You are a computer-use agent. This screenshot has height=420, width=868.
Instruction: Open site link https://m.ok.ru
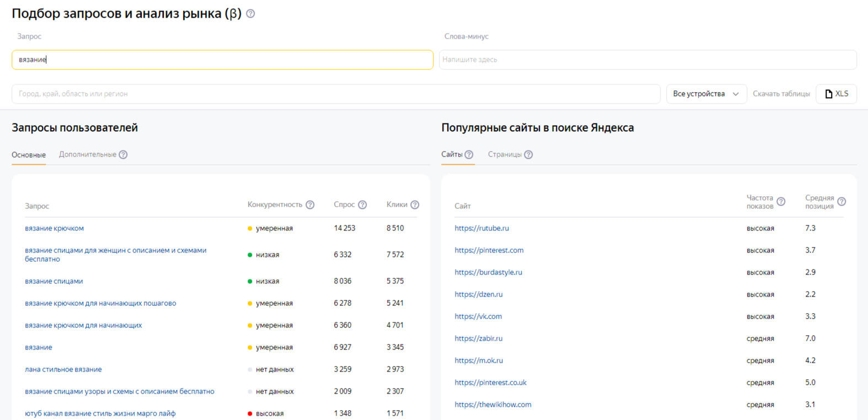479,360
